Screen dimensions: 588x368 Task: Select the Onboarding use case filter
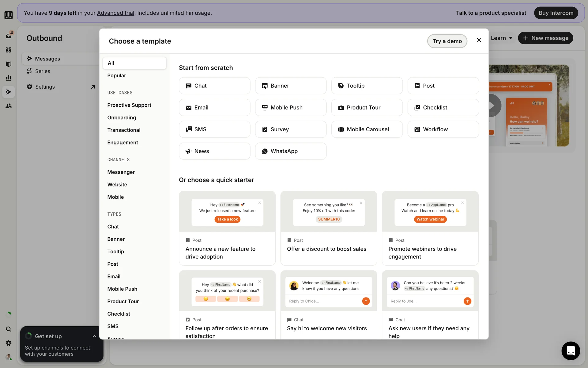[122, 117]
